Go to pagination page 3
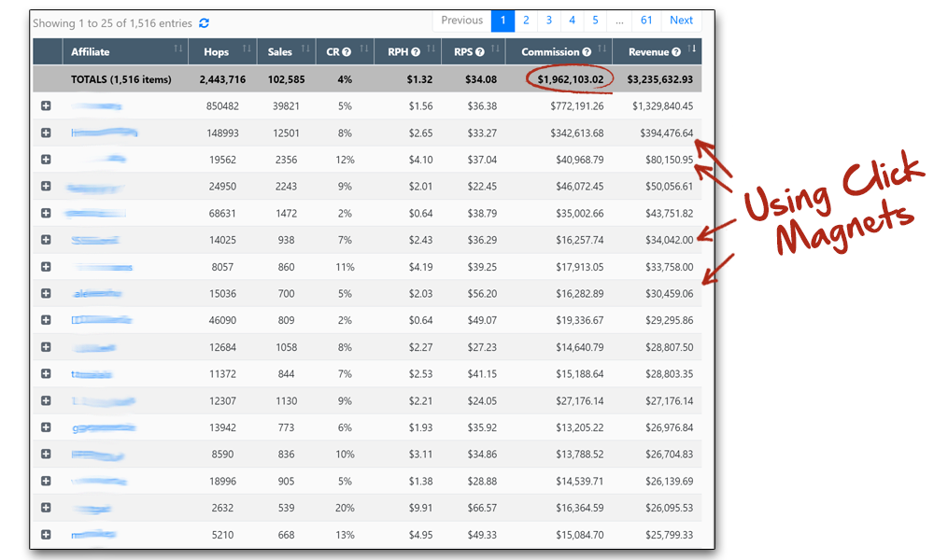Screen dimensions: 934x560 click(x=549, y=21)
